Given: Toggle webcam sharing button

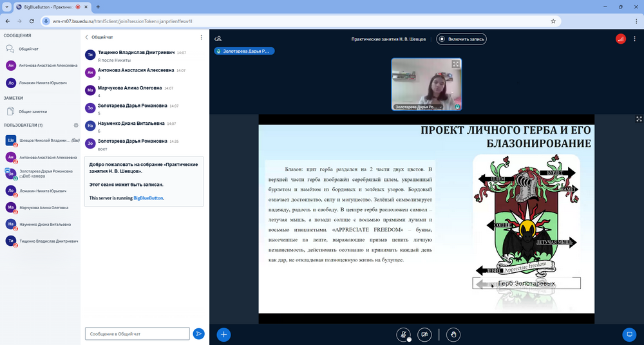Looking at the screenshot, I should click(424, 334).
